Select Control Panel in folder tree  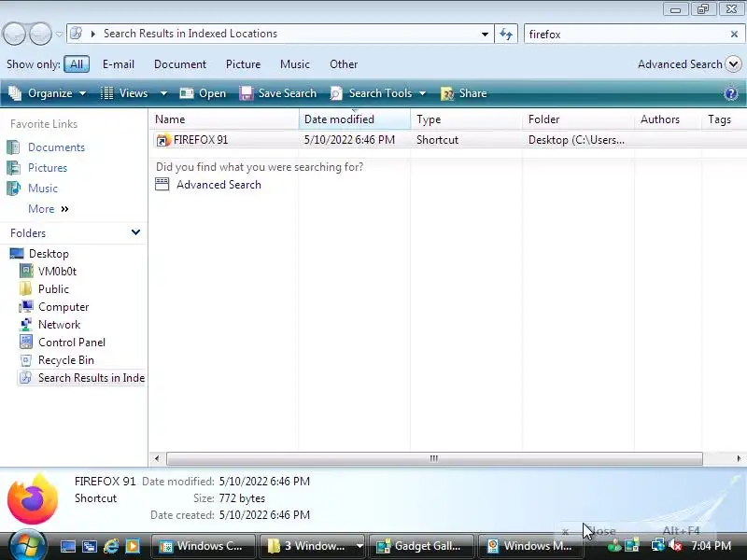click(x=72, y=343)
